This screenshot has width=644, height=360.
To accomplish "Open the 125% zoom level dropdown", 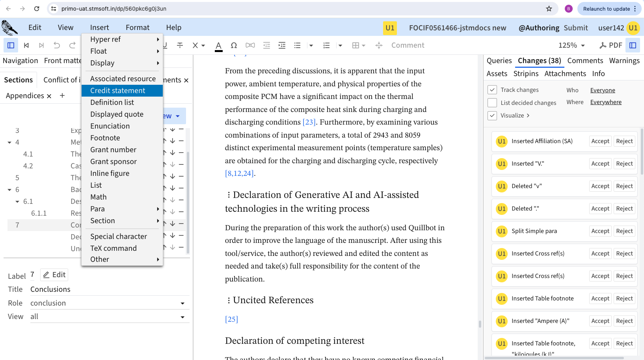I will [x=571, y=45].
